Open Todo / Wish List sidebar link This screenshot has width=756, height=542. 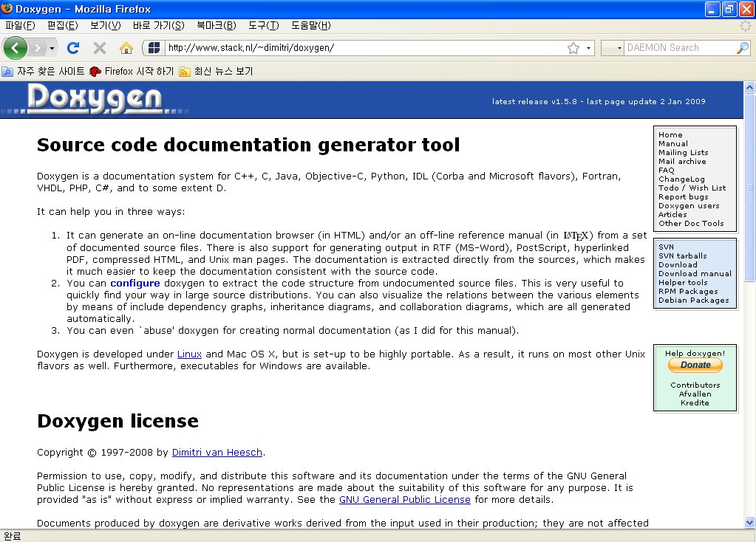coord(692,188)
